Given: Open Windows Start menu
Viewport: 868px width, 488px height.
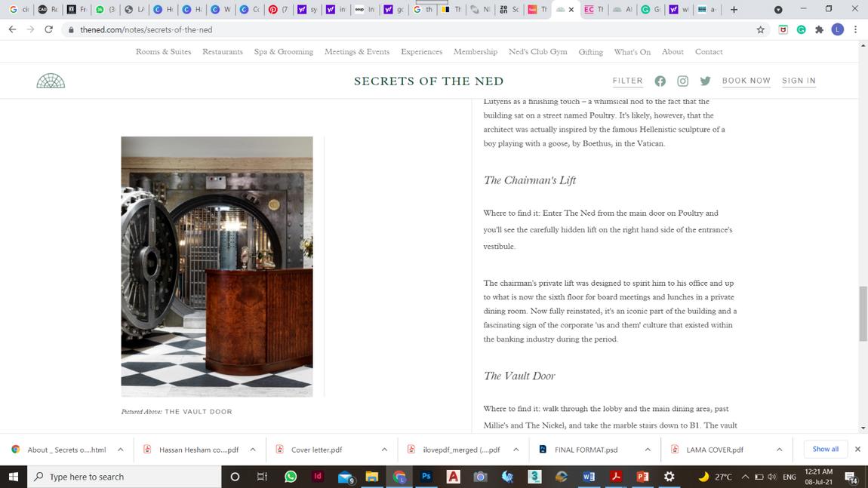Looking at the screenshot, I should 14,477.
